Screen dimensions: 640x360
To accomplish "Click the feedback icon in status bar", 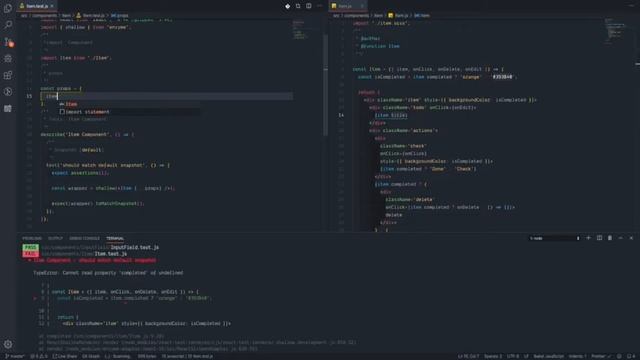I will tap(620, 356).
